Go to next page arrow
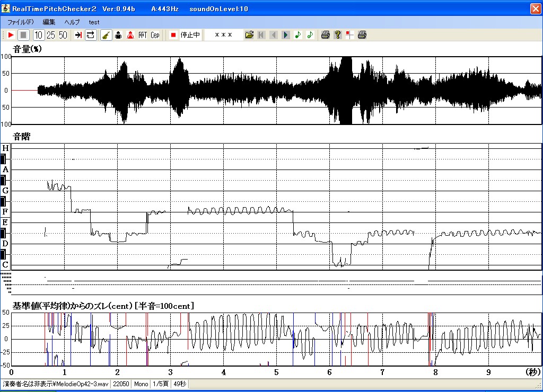Viewport: 543px width, 392px height. (286, 35)
